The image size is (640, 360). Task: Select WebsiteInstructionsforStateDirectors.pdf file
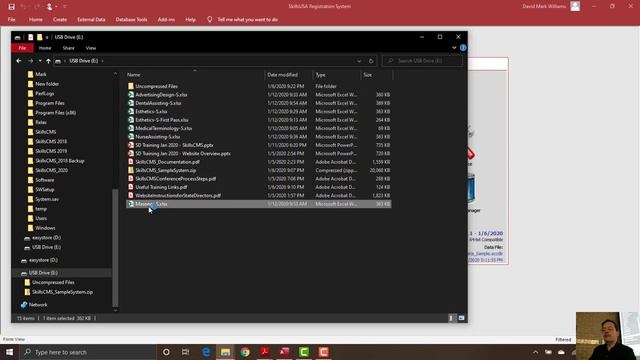[178, 196]
